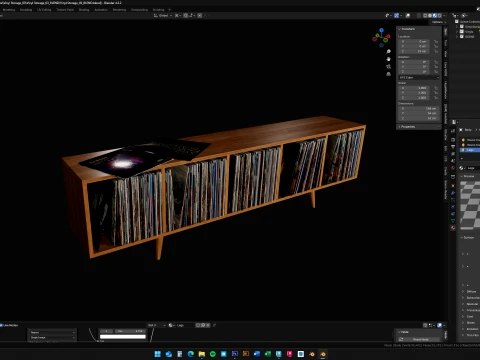Expand the Properties panel in sidebar

click(419, 127)
